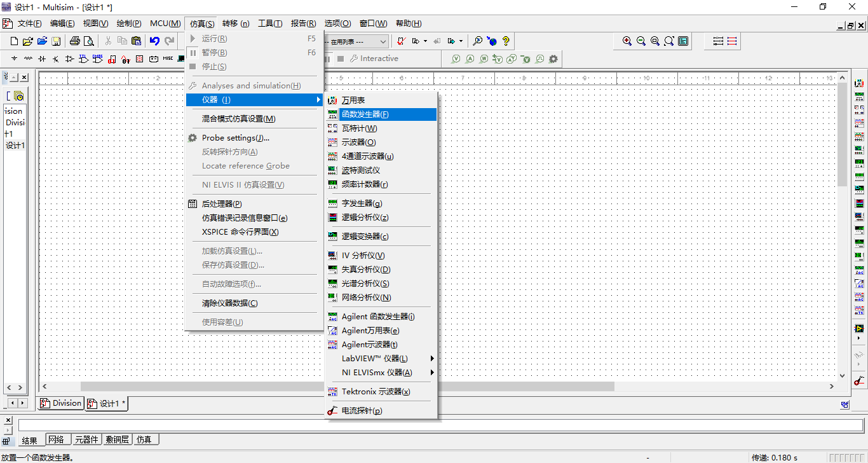Choose 示波器(O) oscilloscope entry
This screenshot has width=868, height=463.
pyautogui.click(x=381, y=142)
